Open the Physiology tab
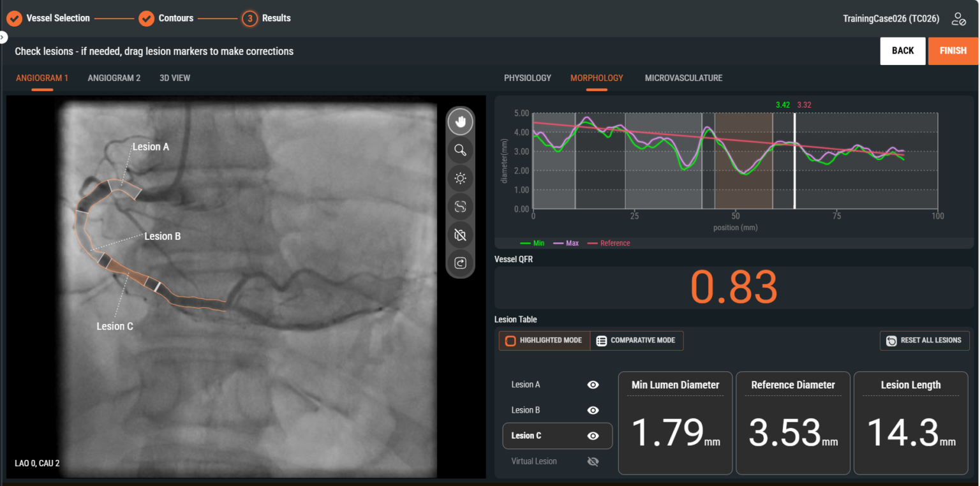 pos(527,78)
